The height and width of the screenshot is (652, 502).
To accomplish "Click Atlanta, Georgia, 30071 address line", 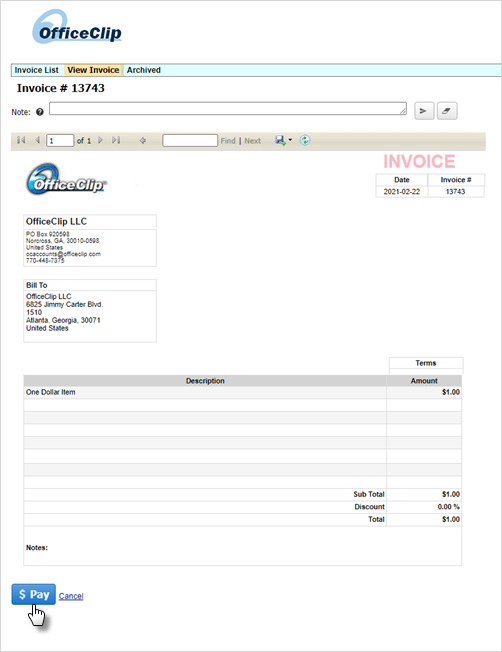I will [63, 320].
